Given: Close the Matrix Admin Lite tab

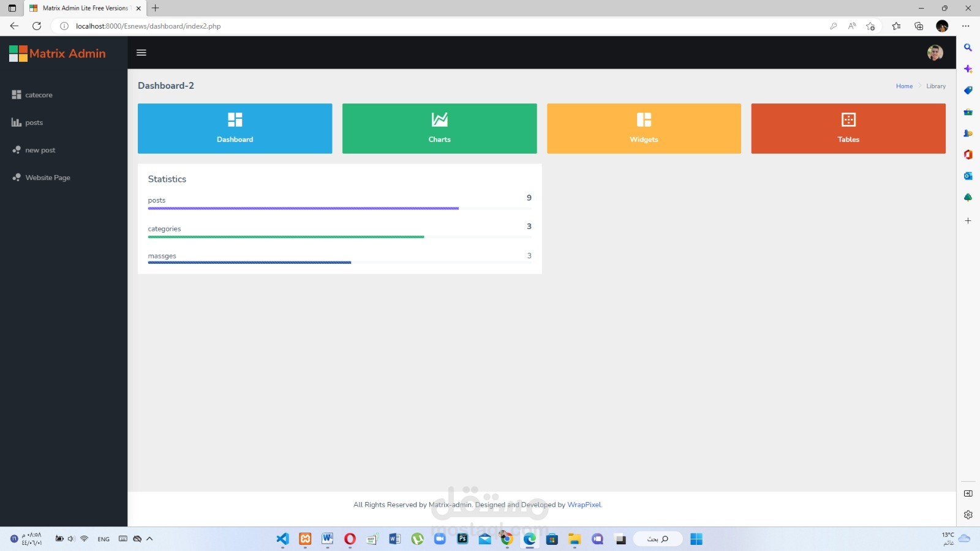Looking at the screenshot, I should 138,8.
